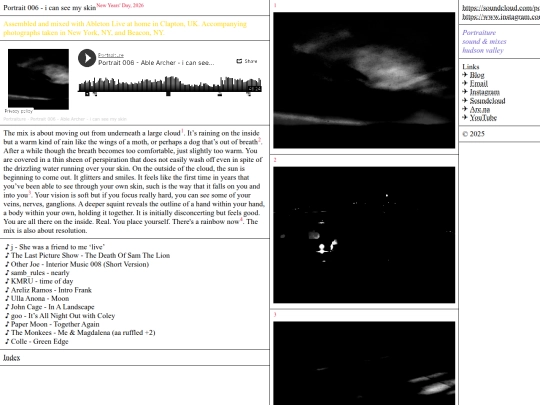Open the YouTube link

pyautogui.click(x=483, y=117)
